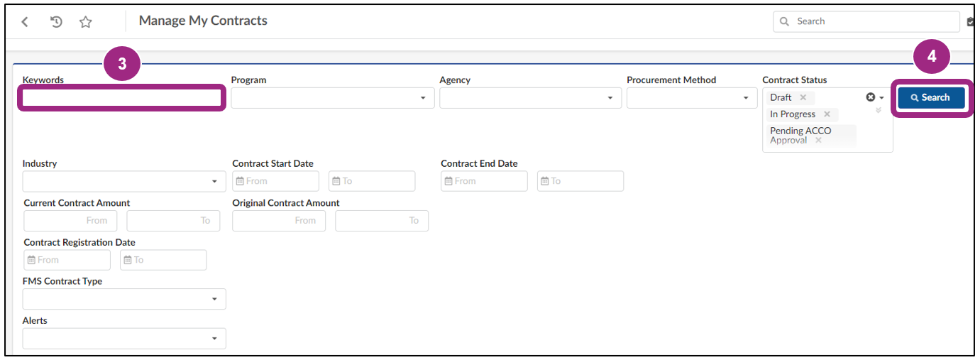The height and width of the screenshot is (360, 980).
Task: Click the Manage My Contracts title
Action: [x=203, y=21]
